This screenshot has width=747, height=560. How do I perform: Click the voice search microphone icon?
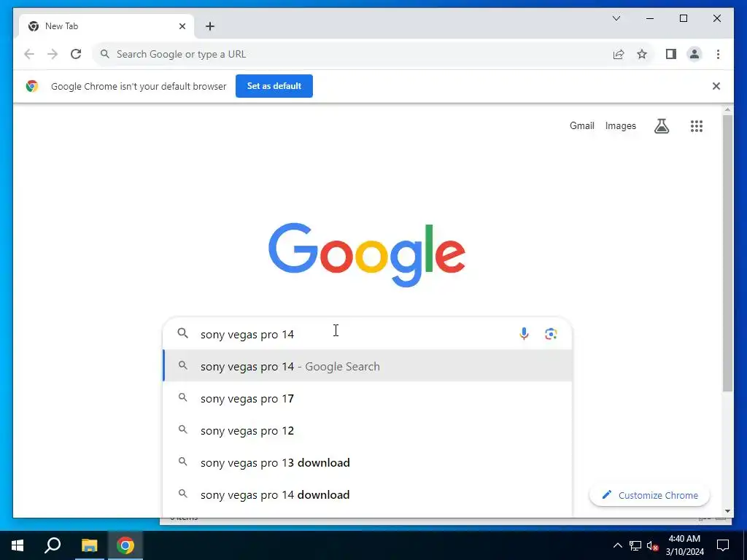click(524, 334)
